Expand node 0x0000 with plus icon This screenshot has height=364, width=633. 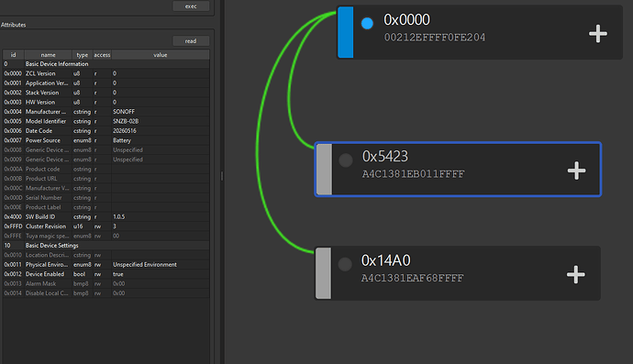[598, 34]
